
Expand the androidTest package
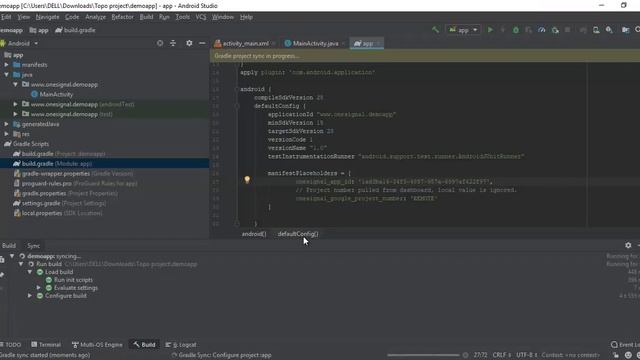(16, 104)
